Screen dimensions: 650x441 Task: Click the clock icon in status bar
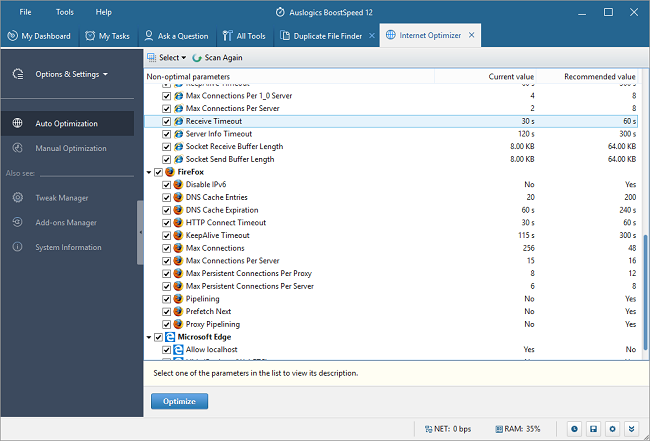(574, 429)
